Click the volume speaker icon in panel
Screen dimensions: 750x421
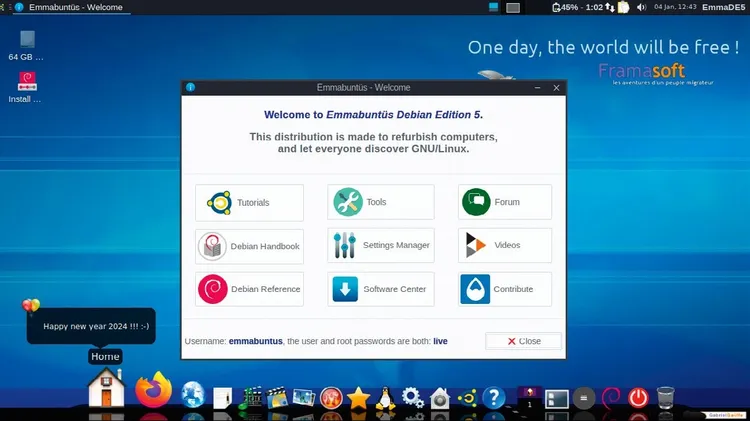(x=641, y=7)
